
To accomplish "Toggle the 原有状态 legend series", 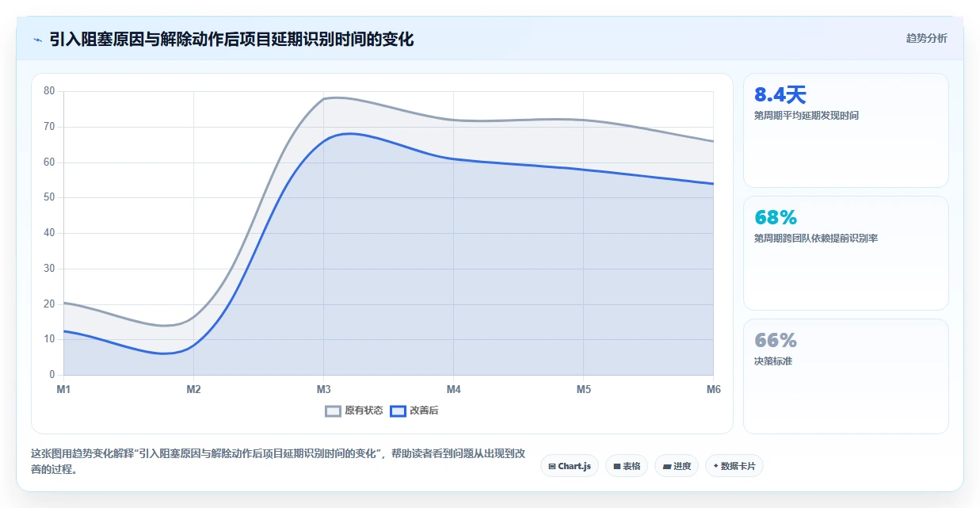I will (354, 411).
